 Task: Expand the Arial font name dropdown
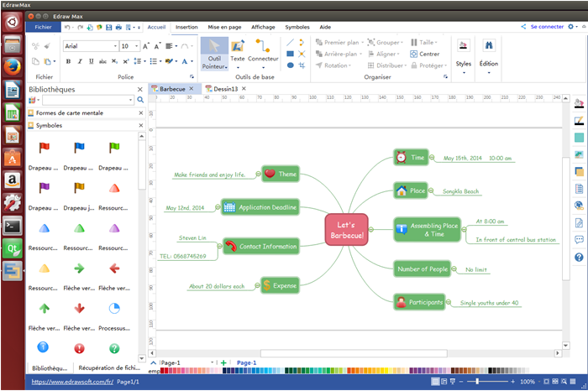click(112, 46)
